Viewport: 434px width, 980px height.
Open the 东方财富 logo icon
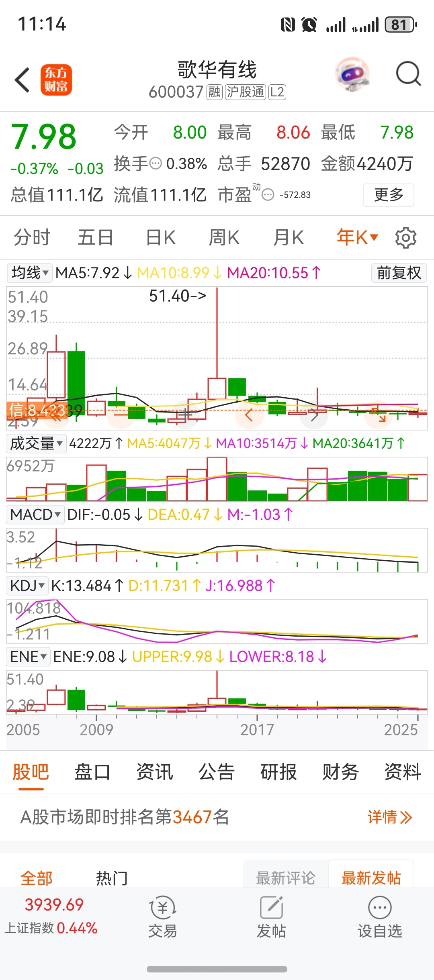point(56,80)
